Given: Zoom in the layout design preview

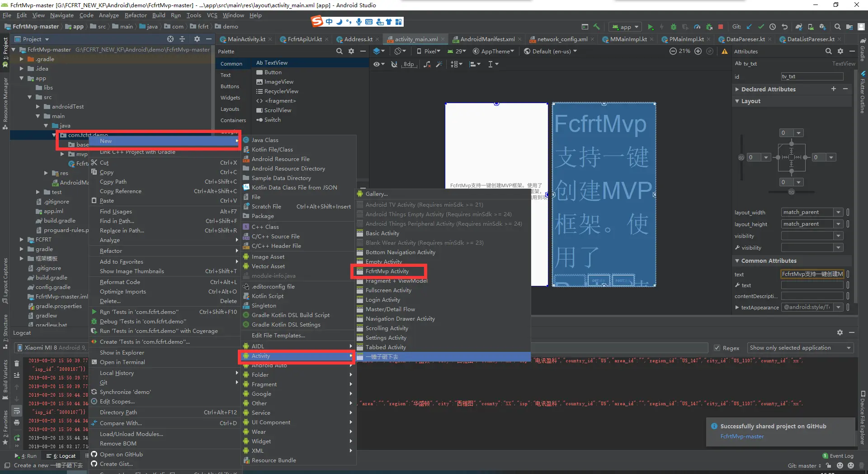Looking at the screenshot, I should pos(698,51).
